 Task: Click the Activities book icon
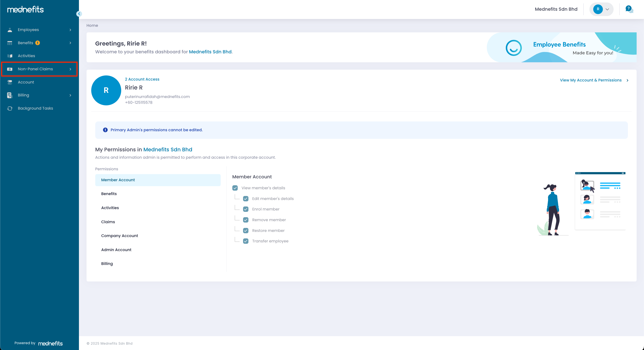(10, 56)
